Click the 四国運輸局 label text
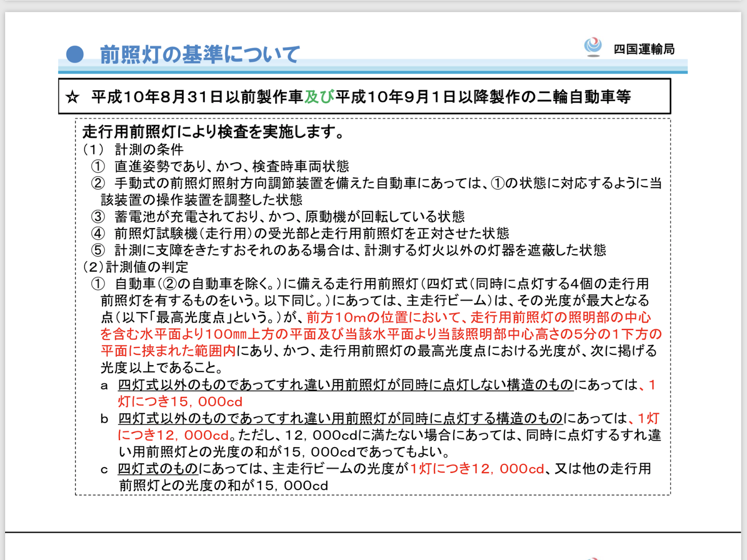 644,49
